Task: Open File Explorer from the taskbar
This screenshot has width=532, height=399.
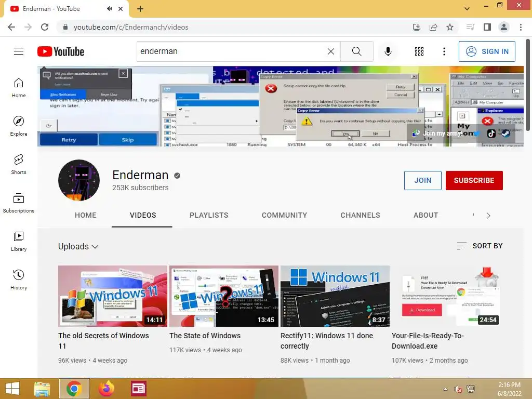Action: (42, 389)
